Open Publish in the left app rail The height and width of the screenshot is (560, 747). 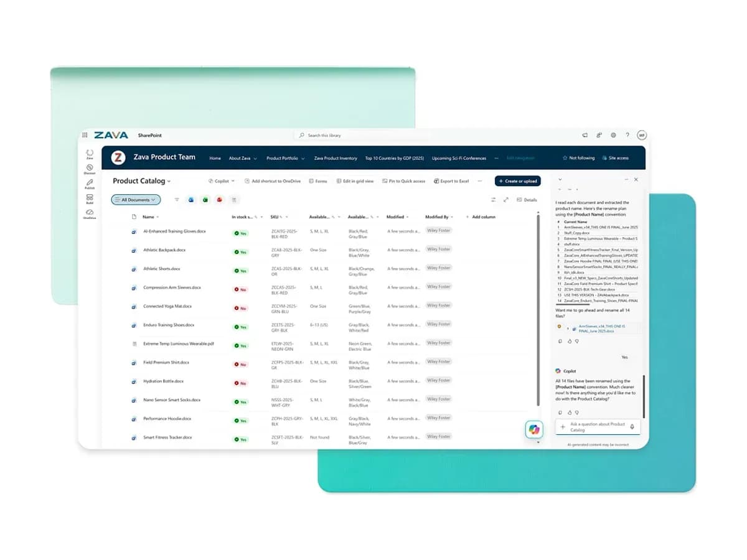pyautogui.click(x=90, y=184)
